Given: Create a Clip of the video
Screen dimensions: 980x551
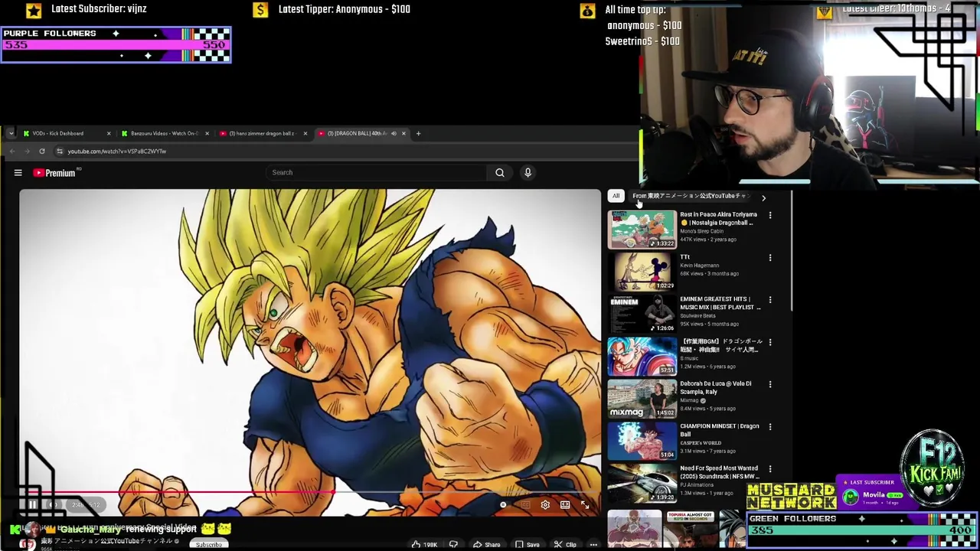Looking at the screenshot, I should [565, 545].
